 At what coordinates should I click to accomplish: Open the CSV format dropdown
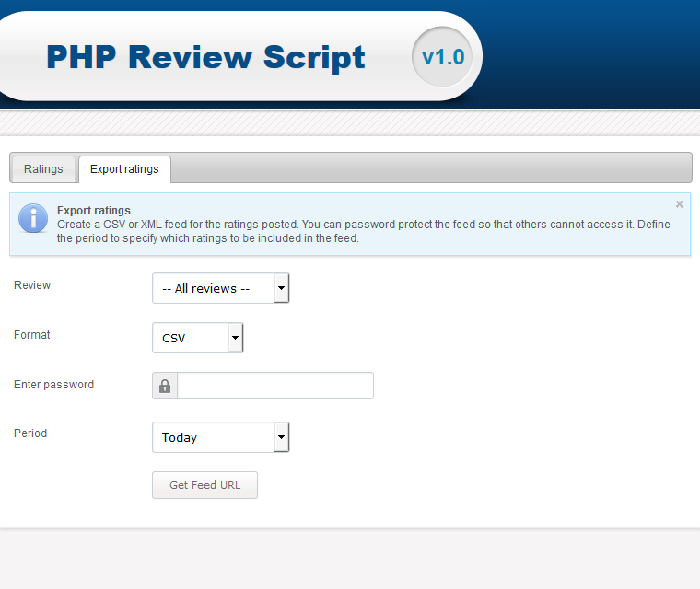point(197,338)
